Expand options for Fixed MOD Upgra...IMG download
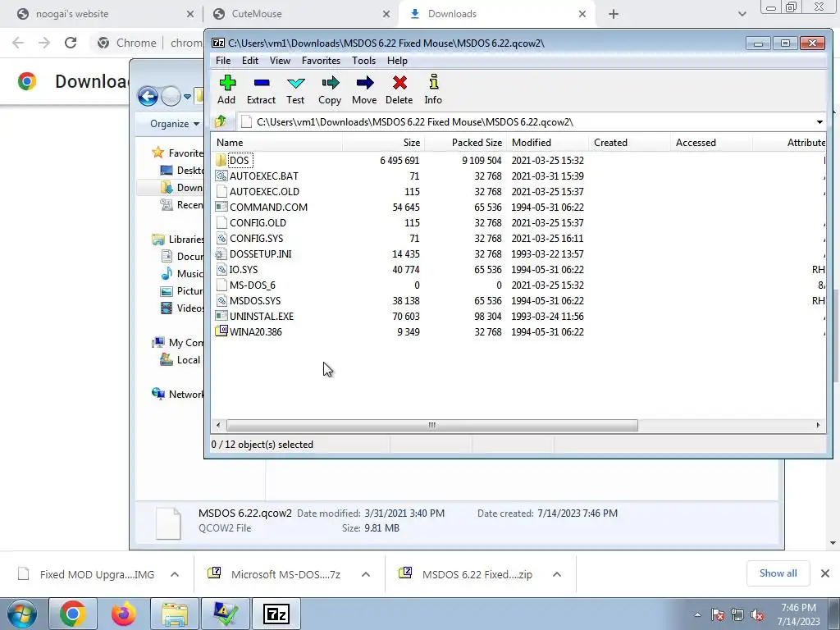 (175, 574)
